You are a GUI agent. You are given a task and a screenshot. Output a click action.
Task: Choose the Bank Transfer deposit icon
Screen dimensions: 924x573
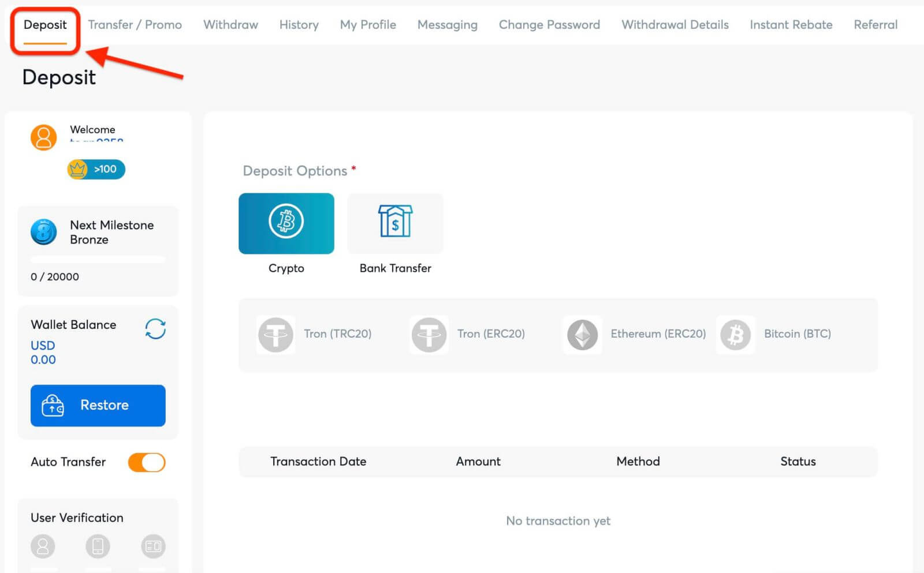(x=395, y=223)
